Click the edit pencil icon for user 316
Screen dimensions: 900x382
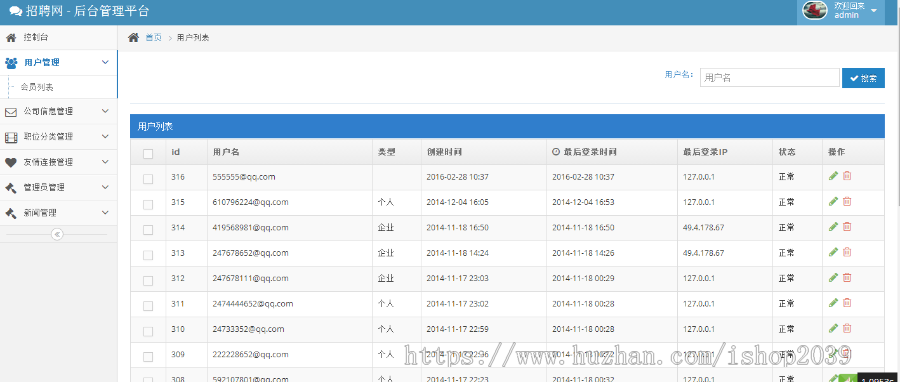[833, 176]
